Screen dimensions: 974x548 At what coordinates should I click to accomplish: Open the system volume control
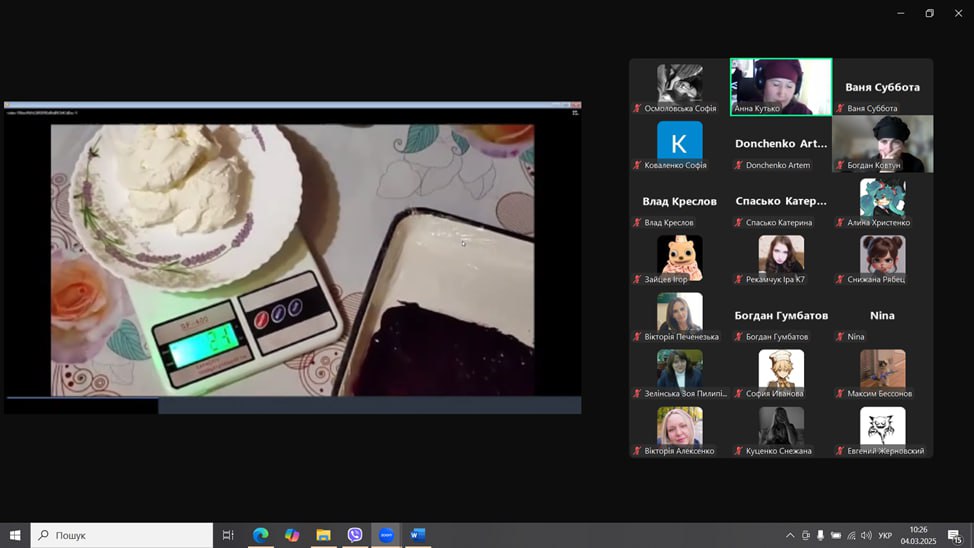point(866,535)
